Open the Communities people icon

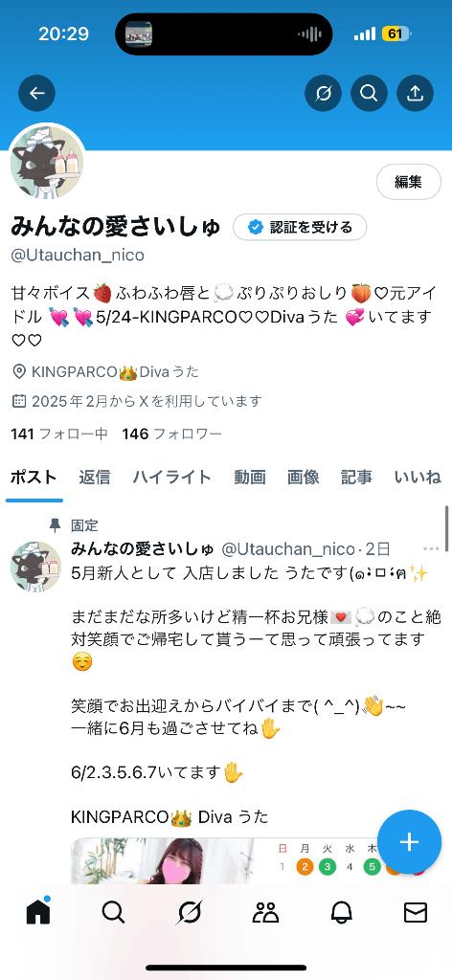tap(265, 913)
